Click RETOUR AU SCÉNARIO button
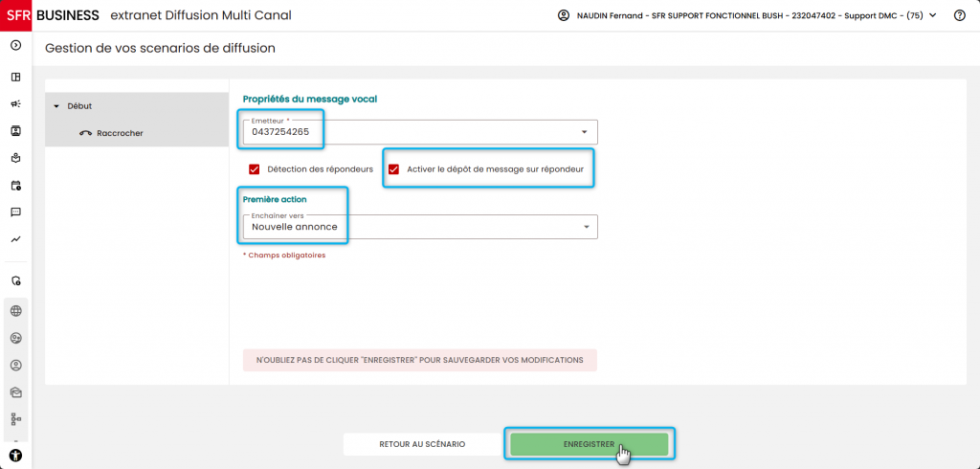The image size is (980, 469). 422,444
